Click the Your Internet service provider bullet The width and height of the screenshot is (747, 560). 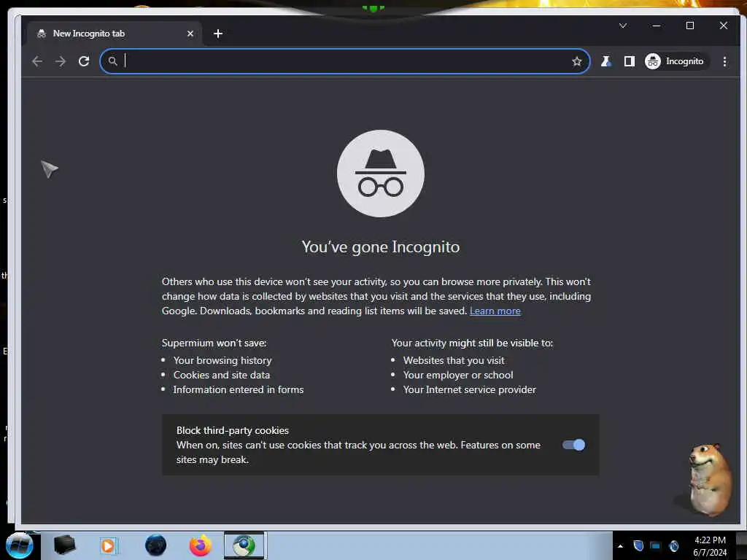pos(469,389)
